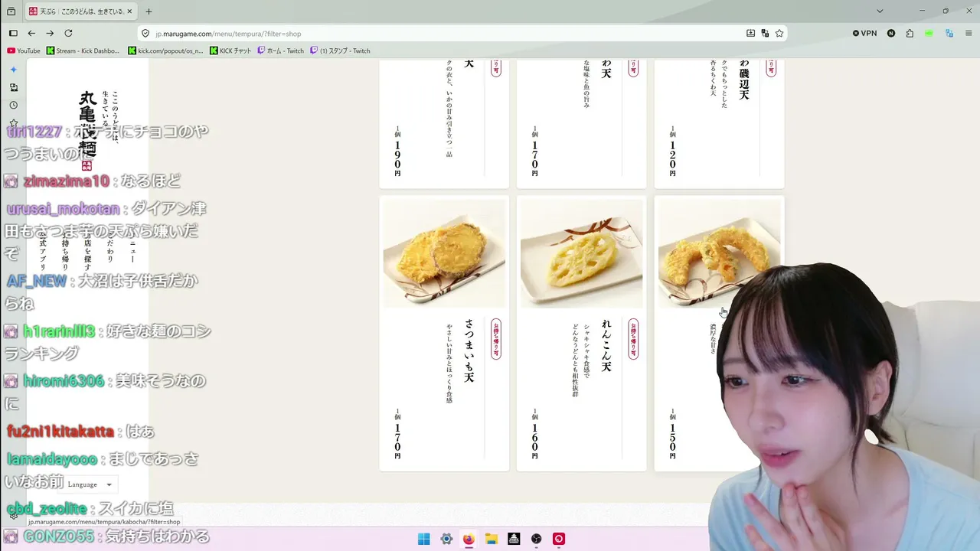Click the urusai_mokotan chat username
980x551 pixels.
pos(64,209)
